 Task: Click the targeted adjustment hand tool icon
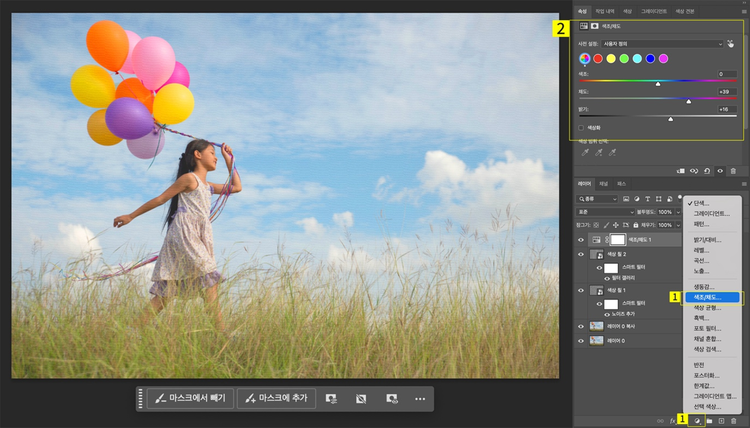731,44
